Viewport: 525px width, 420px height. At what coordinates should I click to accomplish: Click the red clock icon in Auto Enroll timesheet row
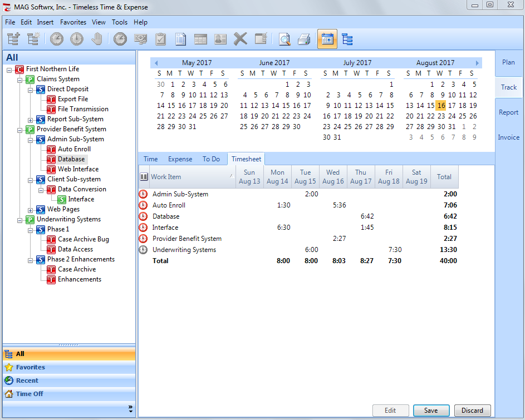(x=143, y=205)
